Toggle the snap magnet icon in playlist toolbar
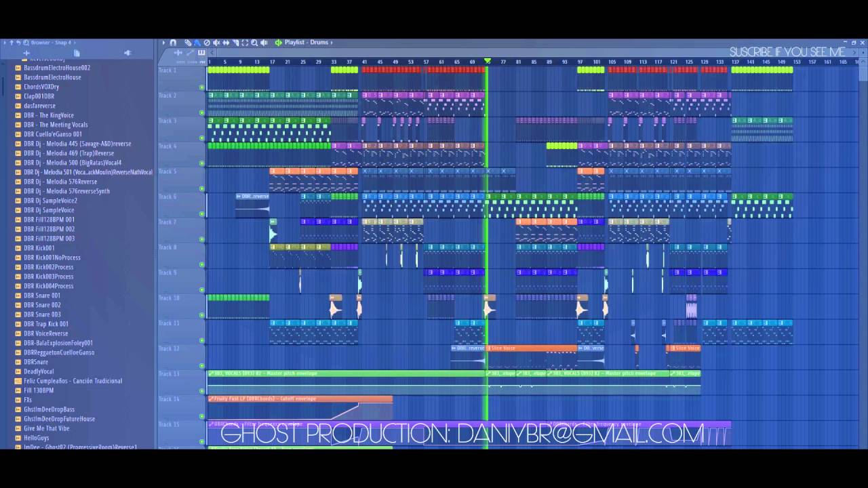 (x=173, y=43)
